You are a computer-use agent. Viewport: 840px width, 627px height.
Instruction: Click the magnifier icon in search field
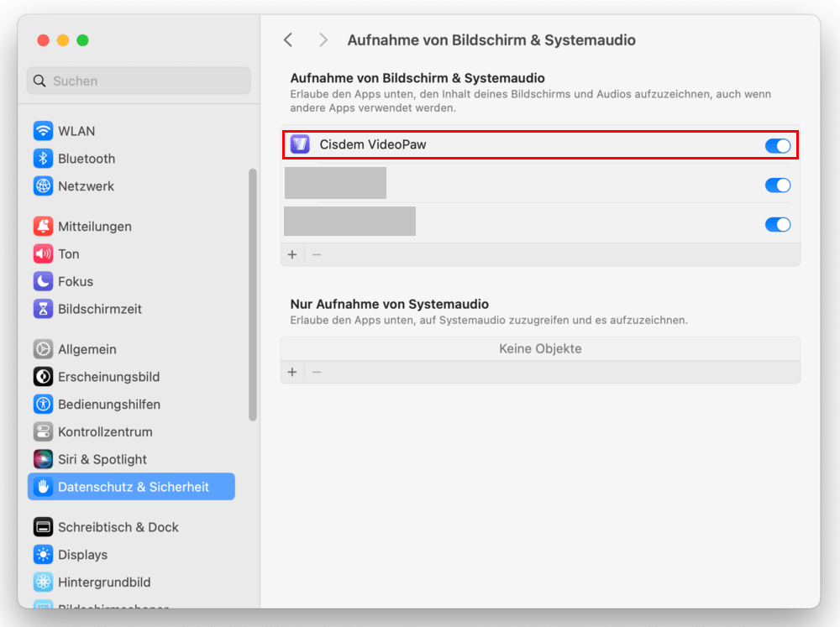pyautogui.click(x=39, y=81)
